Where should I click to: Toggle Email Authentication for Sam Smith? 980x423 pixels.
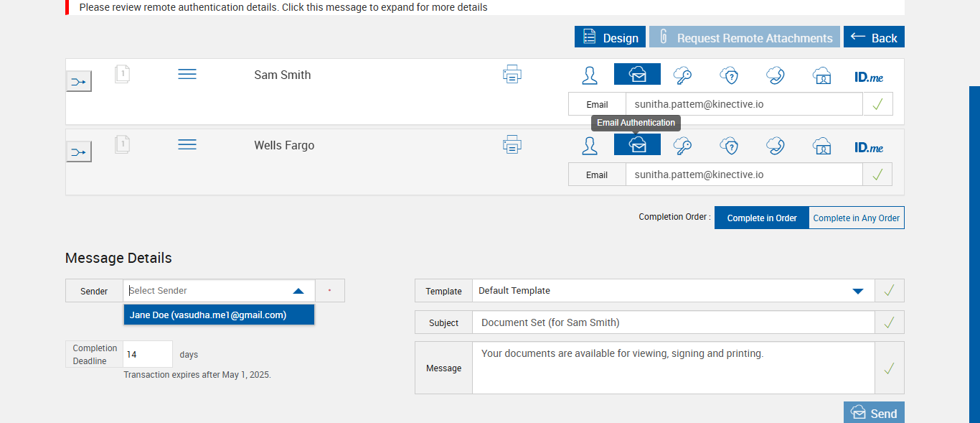tap(637, 75)
